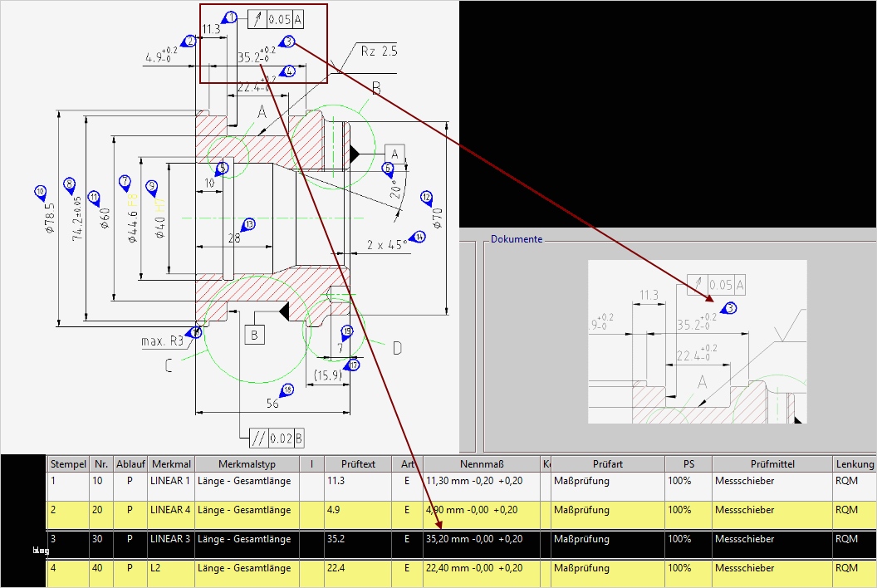
Task: Click datum box A on the drawing
Action: tap(394, 154)
